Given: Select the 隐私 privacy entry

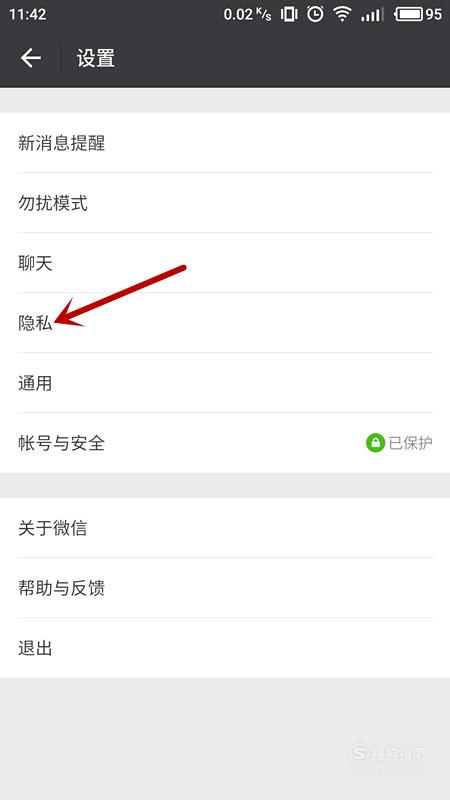Looking at the screenshot, I should pos(225,323).
